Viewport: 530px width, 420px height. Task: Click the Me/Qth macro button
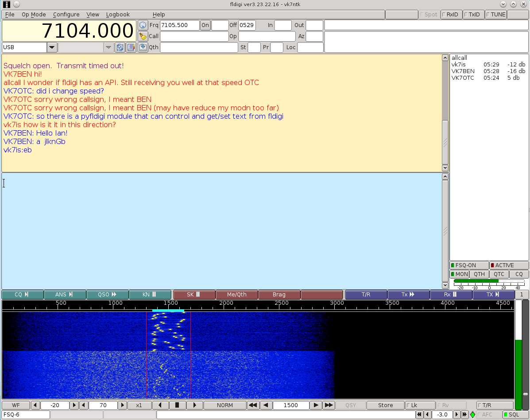pos(236,295)
